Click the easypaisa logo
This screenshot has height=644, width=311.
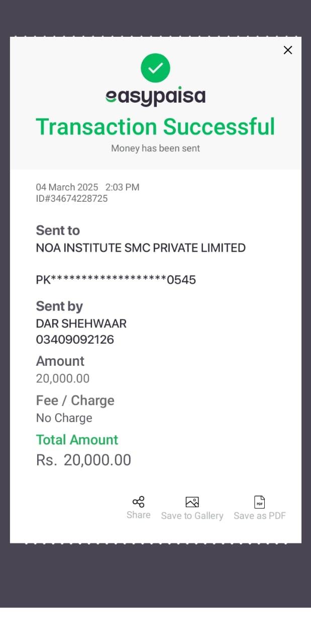(x=155, y=96)
